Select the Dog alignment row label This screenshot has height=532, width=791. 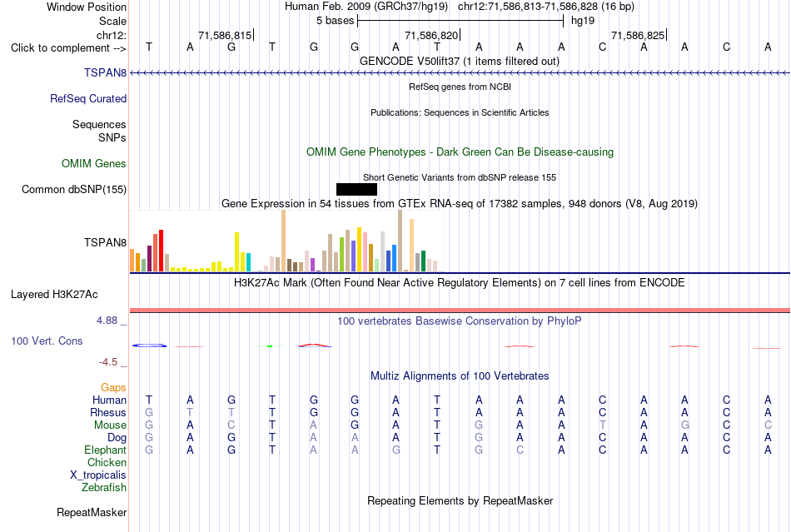tap(117, 437)
